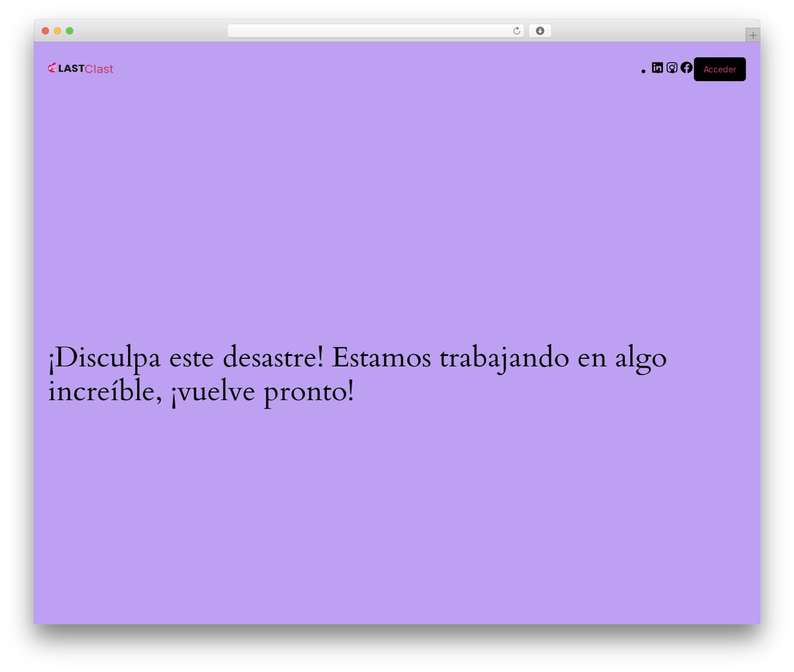The height and width of the screenshot is (672, 794).
Task: Click the '¡Disculpa este desastre!' heading text
Action: (186, 358)
